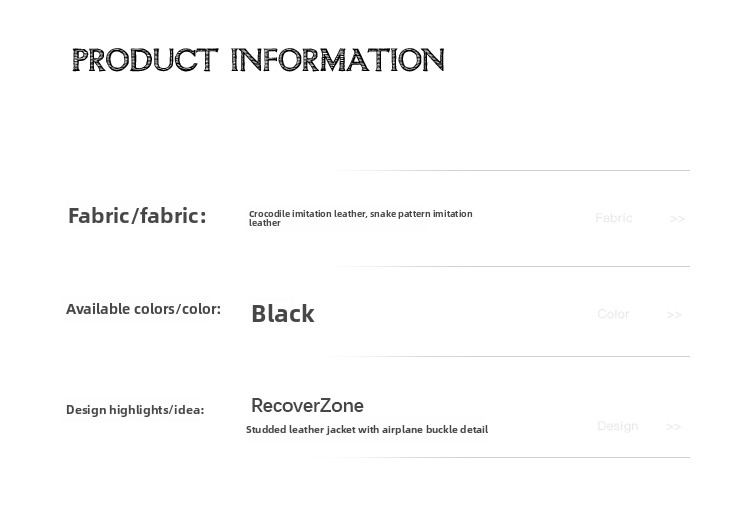Select the Studded leather jacket description
The width and height of the screenshot is (750, 510).
tap(367, 430)
